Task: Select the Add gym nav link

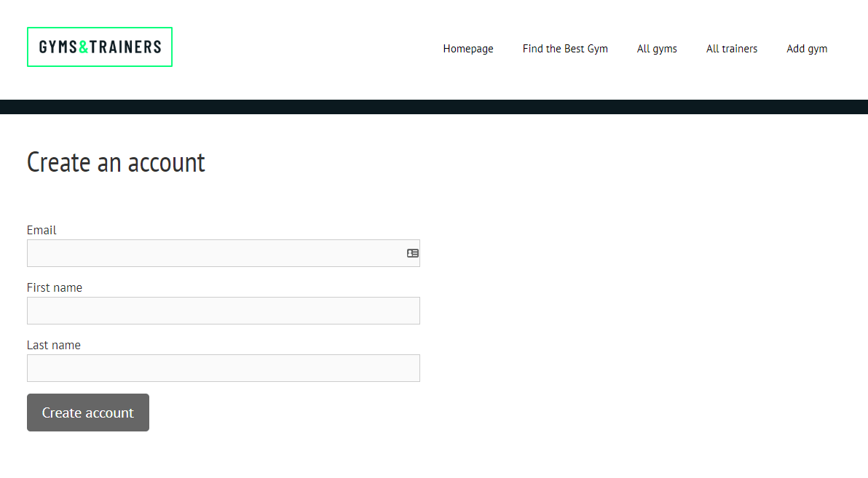Action: [807, 49]
